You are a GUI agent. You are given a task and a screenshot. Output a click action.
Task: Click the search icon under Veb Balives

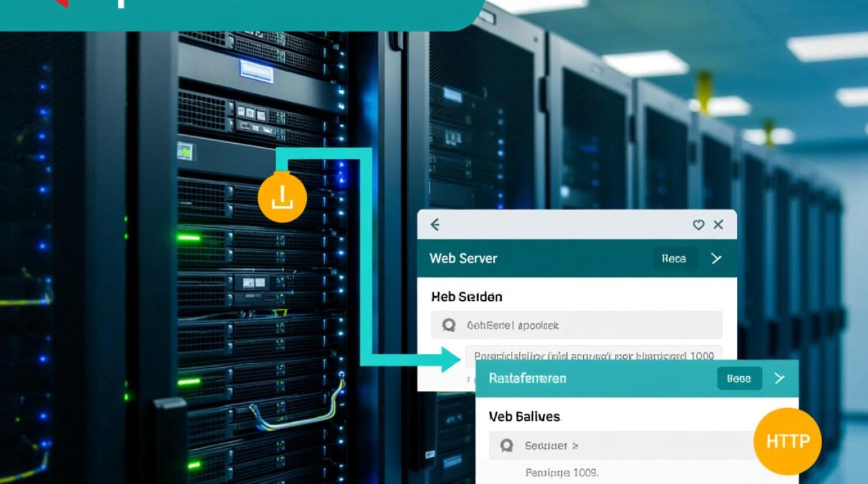(x=507, y=445)
